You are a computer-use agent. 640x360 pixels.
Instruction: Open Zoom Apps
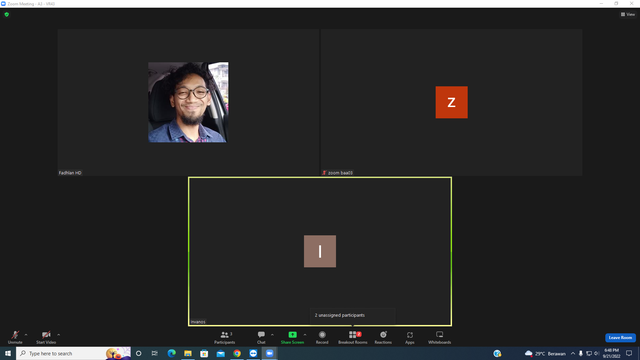(410, 337)
